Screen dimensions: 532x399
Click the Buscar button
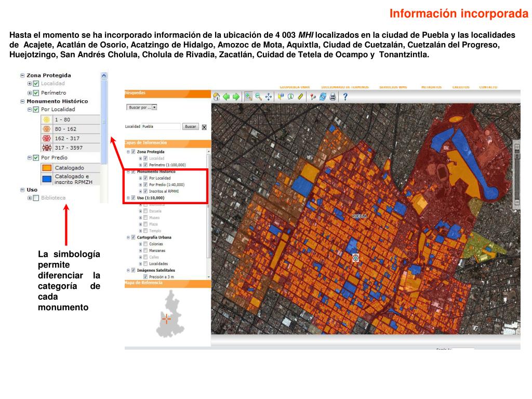pos(190,127)
